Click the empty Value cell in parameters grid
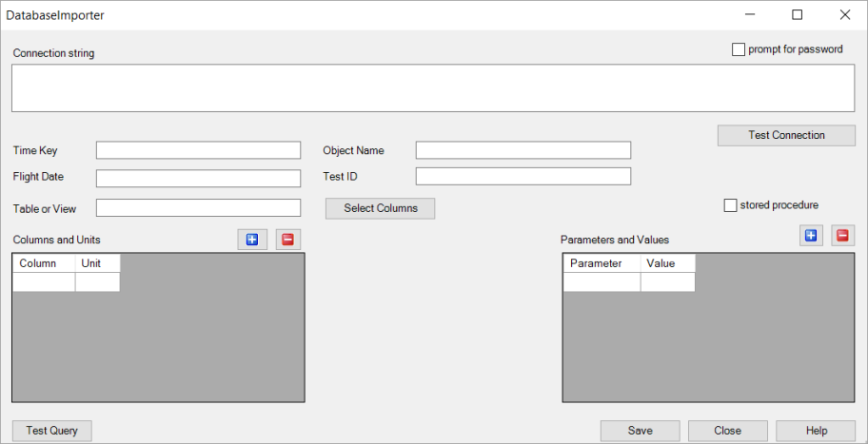 click(667, 282)
